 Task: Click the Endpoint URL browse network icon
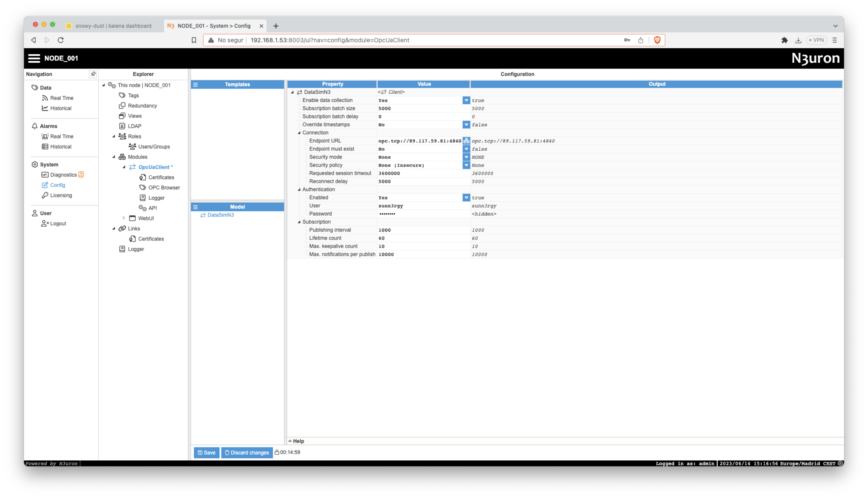click(x=466, y=141)
